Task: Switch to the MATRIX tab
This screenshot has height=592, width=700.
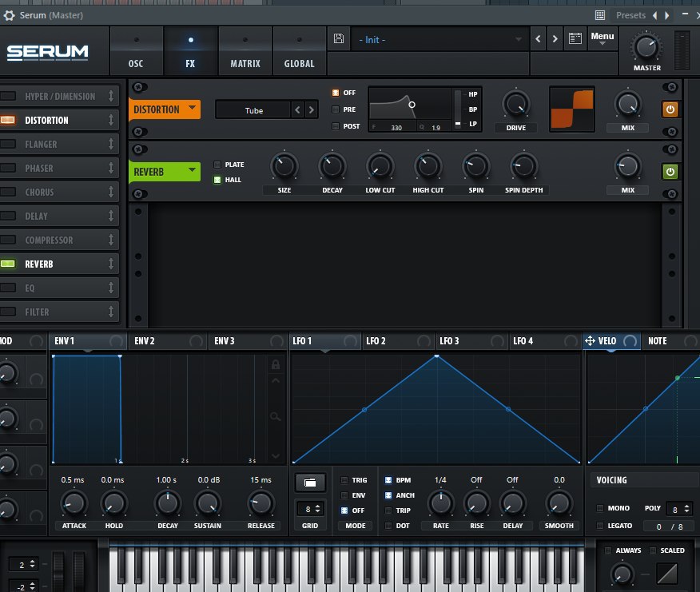Action: coord(245,51)
